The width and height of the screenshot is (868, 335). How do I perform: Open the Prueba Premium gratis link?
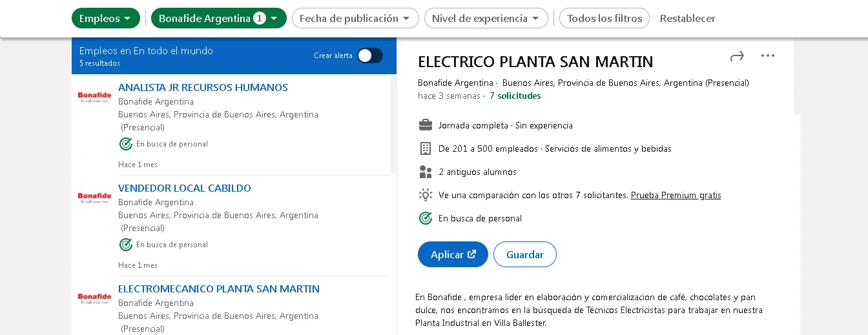(676, 195)
